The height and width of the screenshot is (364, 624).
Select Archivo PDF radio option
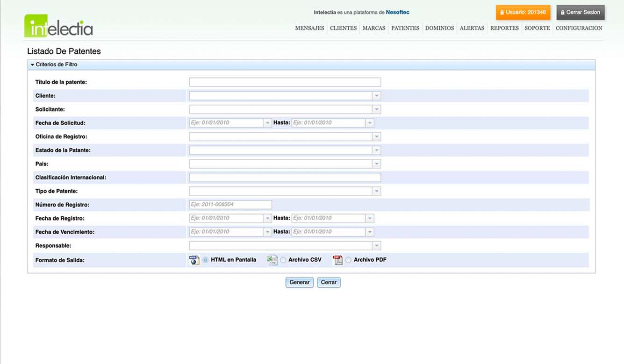pyautogui.click(x=348, y=260)
